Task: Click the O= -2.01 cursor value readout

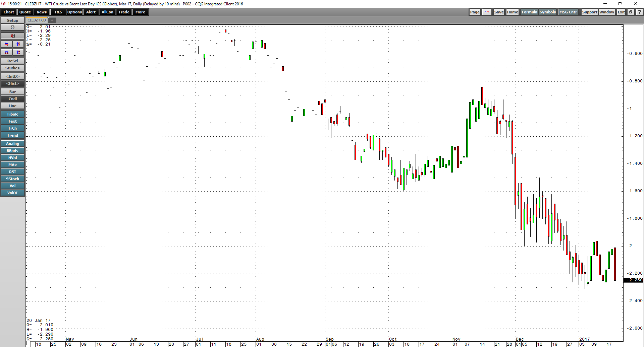Action: coord(39,27)
